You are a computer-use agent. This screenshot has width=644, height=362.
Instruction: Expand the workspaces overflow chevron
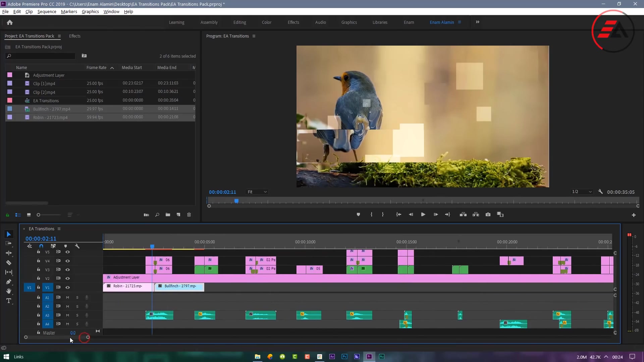coord(478,22)
